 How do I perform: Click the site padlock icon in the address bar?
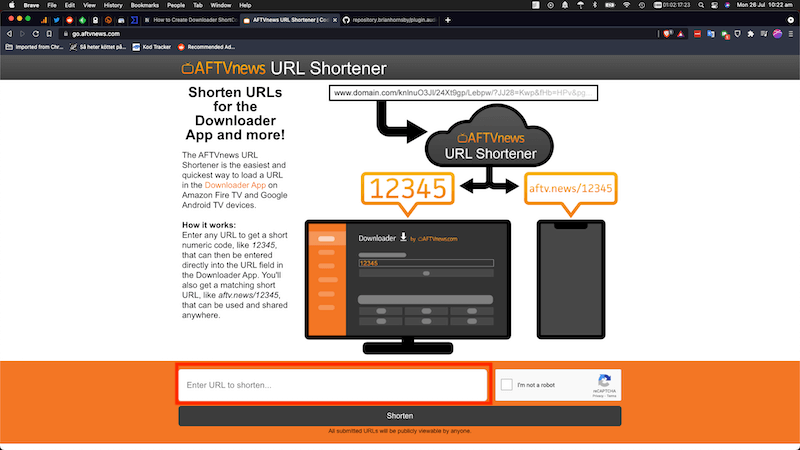coord(66,34)
